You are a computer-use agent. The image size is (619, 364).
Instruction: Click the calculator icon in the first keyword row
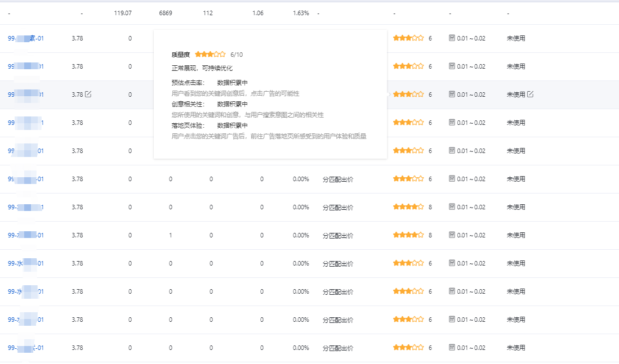[452, 38]
